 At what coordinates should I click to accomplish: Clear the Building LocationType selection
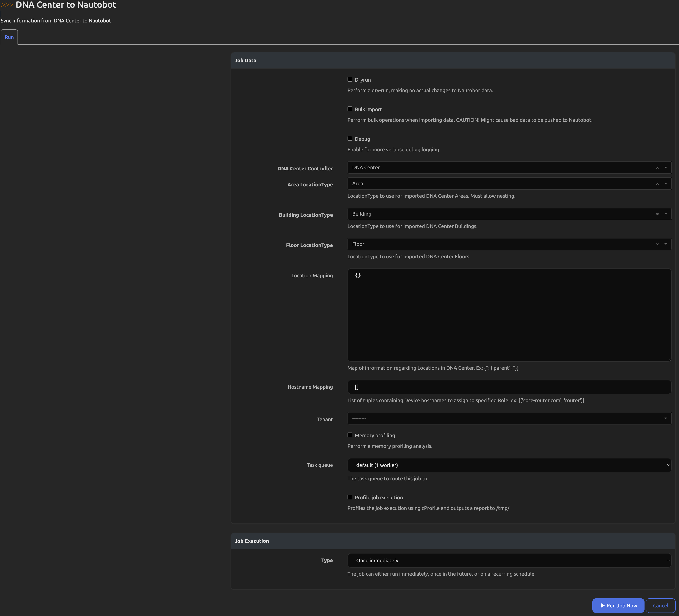pos(657,214)
